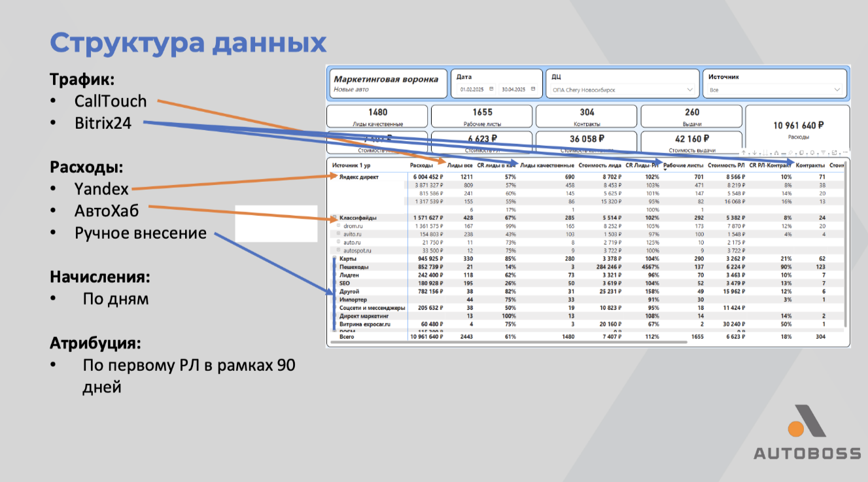Click the CallTouch bullet on the slide
This screenshot has width=868, height=482.
coord(111,101)
